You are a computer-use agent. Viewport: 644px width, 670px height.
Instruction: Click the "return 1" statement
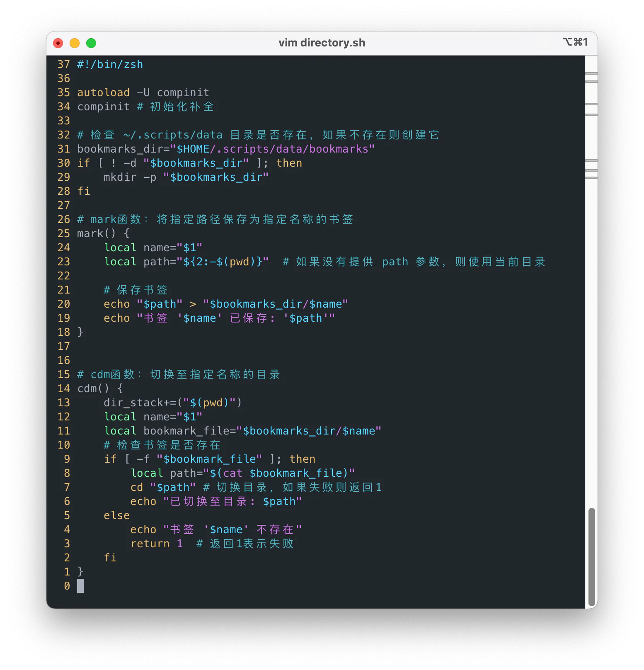pyautogui.click(x=157, y=544)
